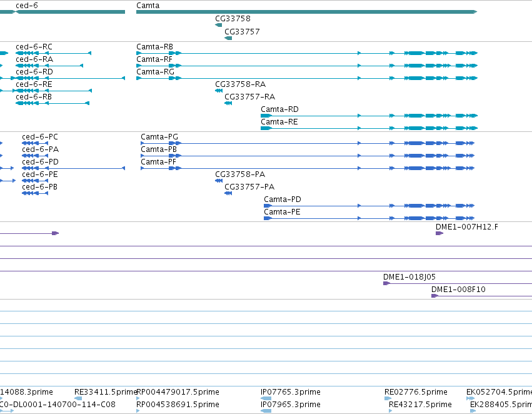Select protein ced-6-PC
The image size is (532, 414).
pos(40,137)
